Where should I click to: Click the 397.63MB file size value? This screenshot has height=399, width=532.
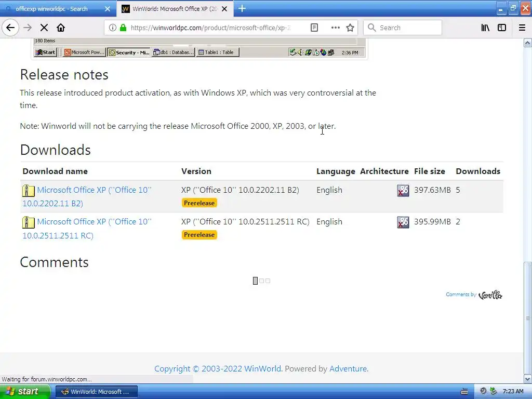[x=432, y=190]
